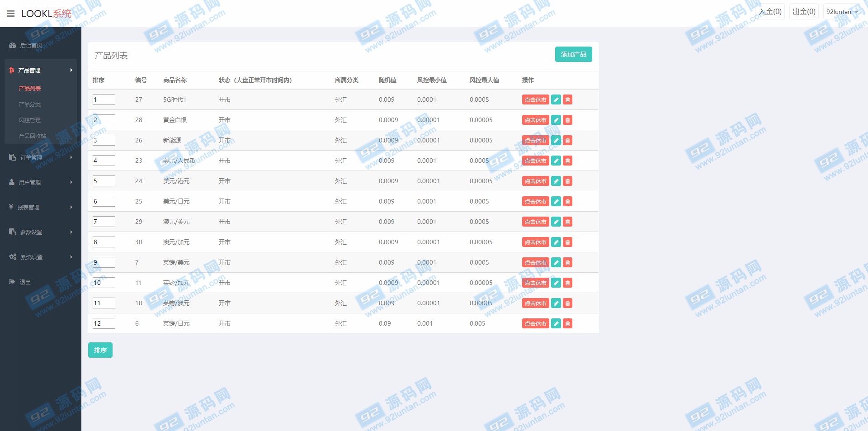
Task: Click the sort order field for 美元/日元
Action: tap(104, 201)
